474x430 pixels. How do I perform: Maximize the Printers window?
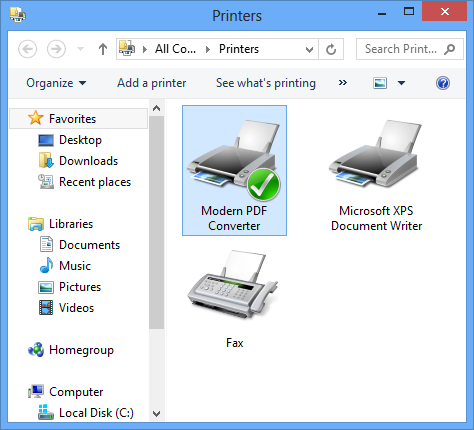(x=409, y=12)
